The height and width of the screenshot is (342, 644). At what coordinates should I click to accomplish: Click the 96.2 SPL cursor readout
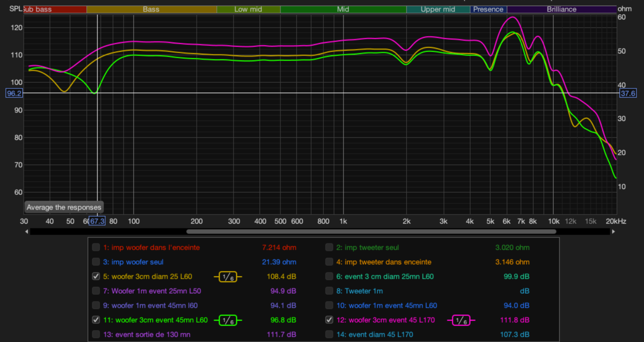click(x=14, y=93)
